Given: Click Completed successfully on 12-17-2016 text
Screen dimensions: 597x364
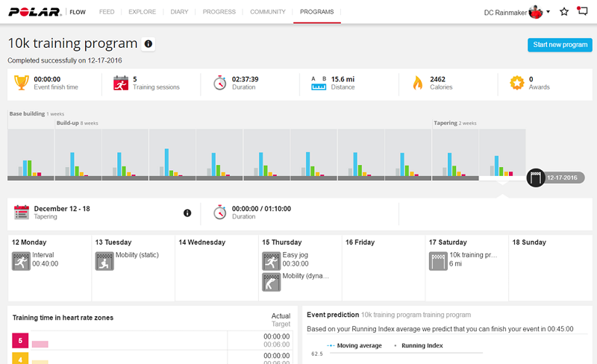Looking at the screenshot, I should click(x=65, y=60).
